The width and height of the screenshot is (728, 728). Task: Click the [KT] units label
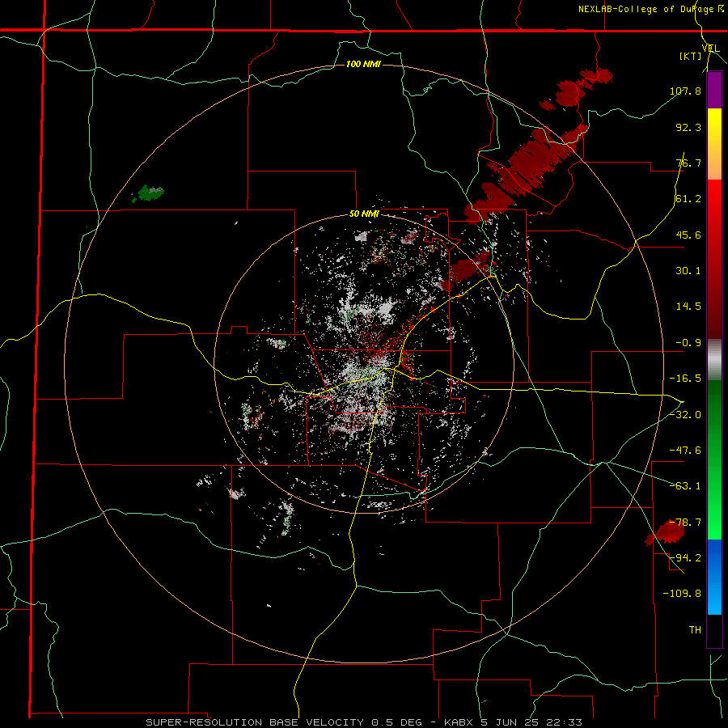pyautogui.click(x=690, y=56)
